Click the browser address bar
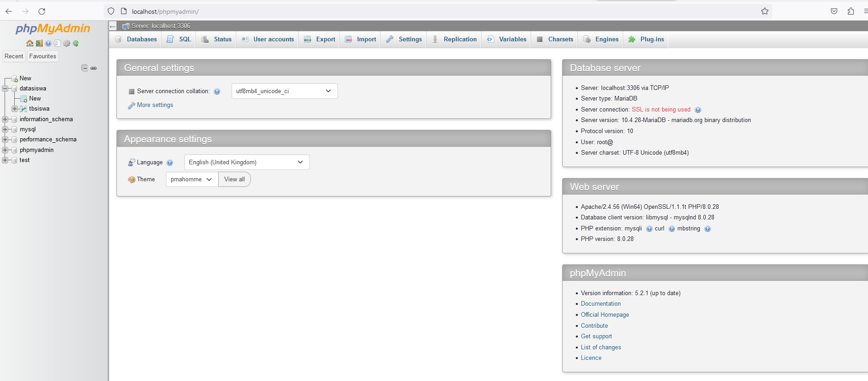Screen dimensions: 868x381 (x=438, y=11)
